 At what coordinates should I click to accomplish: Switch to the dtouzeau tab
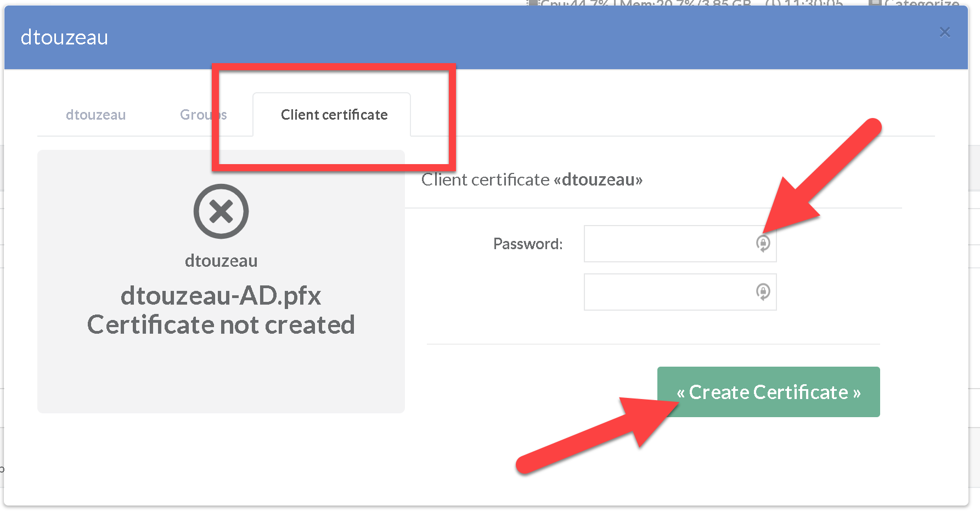coord(96,115)
